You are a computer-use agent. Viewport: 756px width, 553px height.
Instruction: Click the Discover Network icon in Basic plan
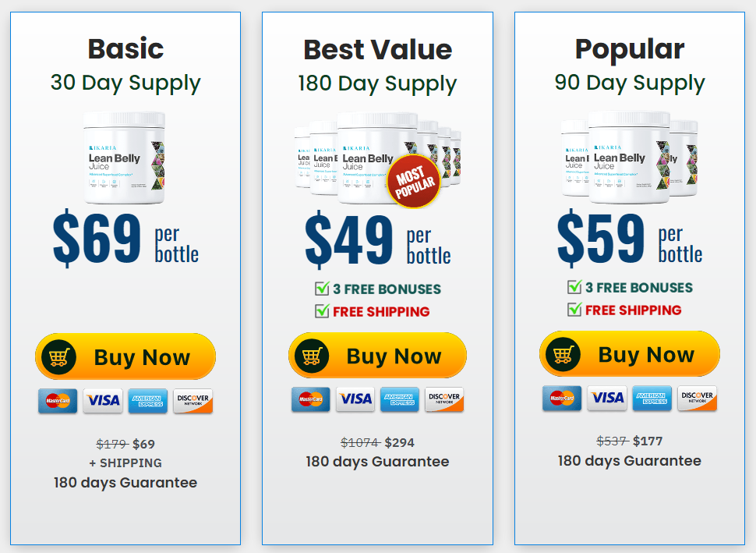193,400
